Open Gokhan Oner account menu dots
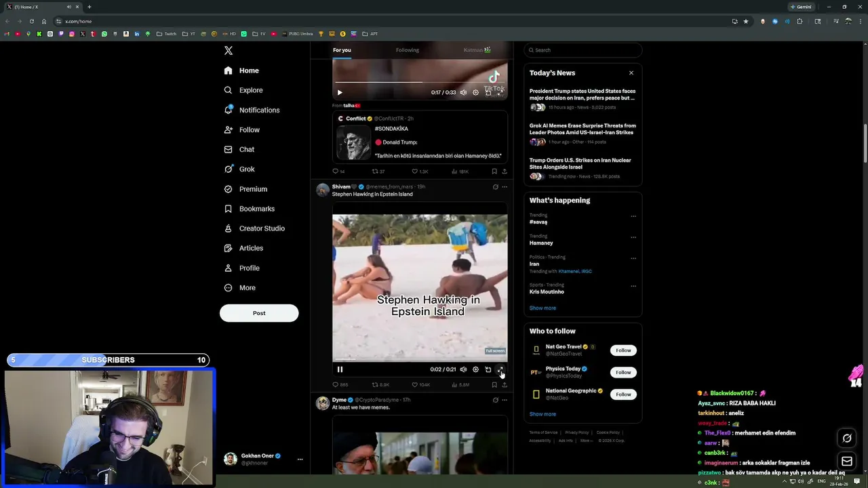This screenshot has width=868, height=488. click(300, 460)
